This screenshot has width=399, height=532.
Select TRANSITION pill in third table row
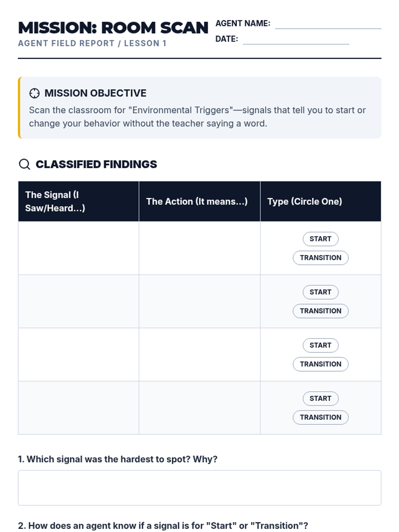tap(321, 364)
